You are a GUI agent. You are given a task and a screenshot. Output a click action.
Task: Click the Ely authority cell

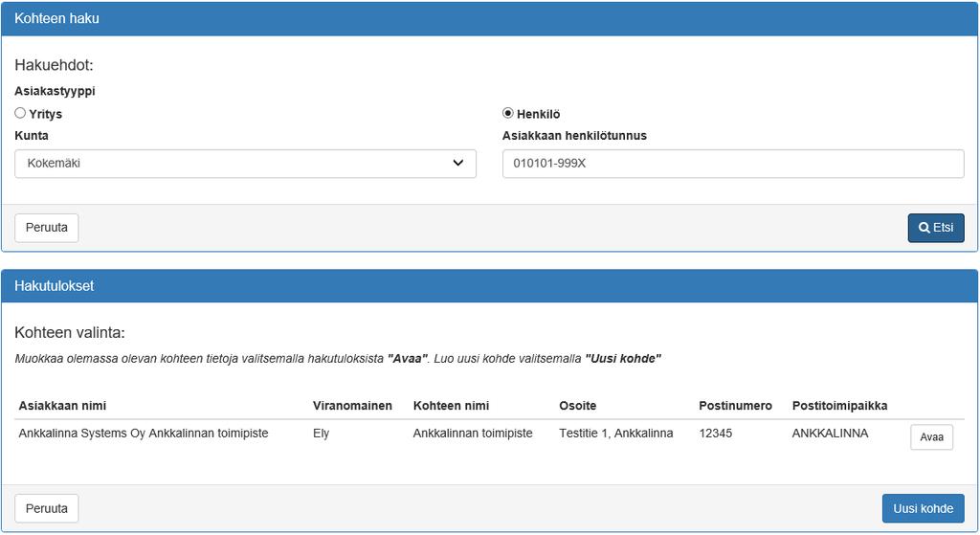click(322, 434)
